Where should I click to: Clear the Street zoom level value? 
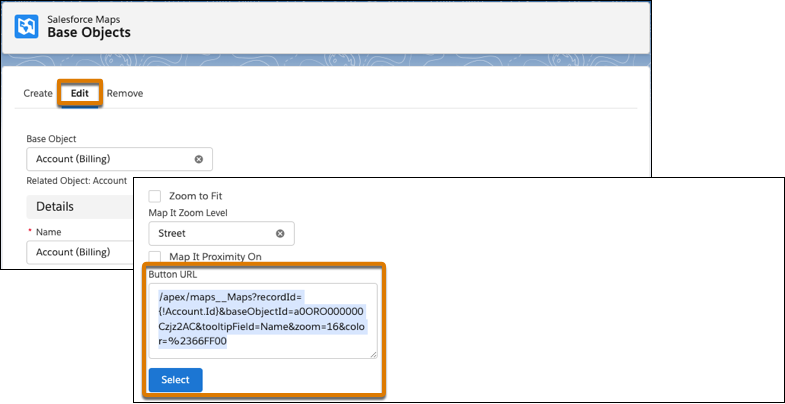(280, 233)
